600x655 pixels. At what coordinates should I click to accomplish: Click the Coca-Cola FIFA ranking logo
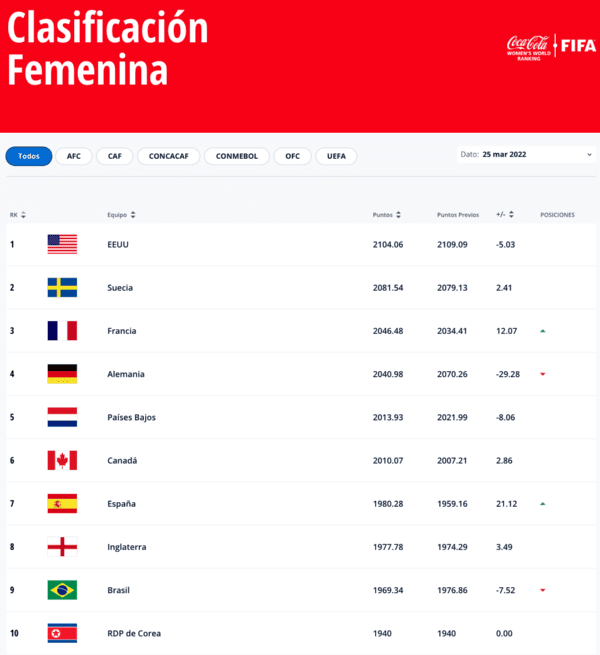pyautogui.click(x=551, y=46)
